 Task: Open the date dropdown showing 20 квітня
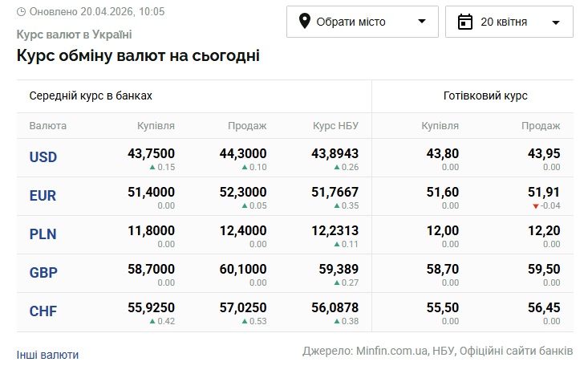click(509, 22)
